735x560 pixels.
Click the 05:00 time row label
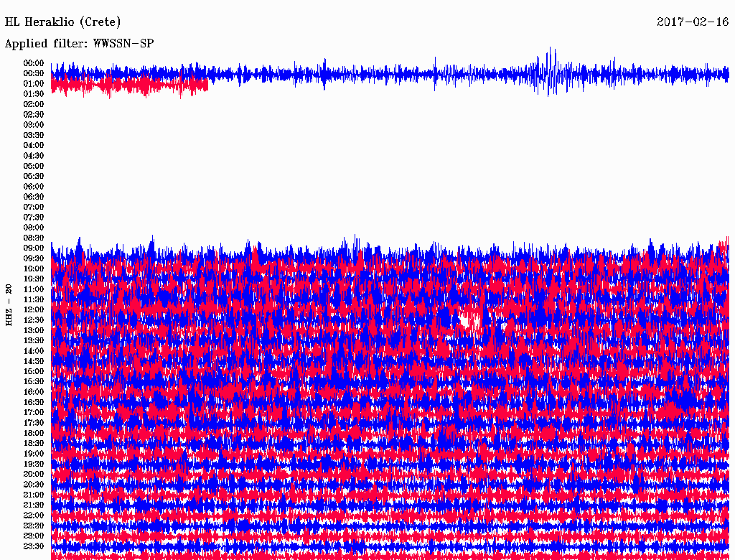(34, 166)
